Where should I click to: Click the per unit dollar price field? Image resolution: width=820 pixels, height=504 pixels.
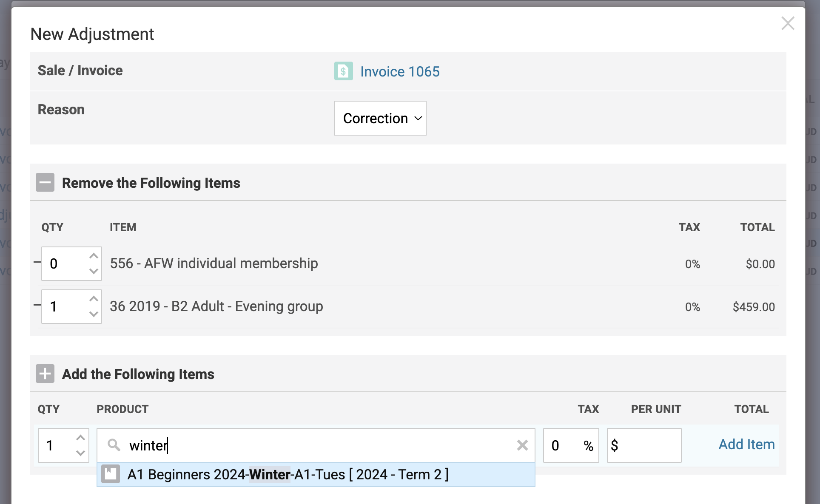[x=649, y=445]
